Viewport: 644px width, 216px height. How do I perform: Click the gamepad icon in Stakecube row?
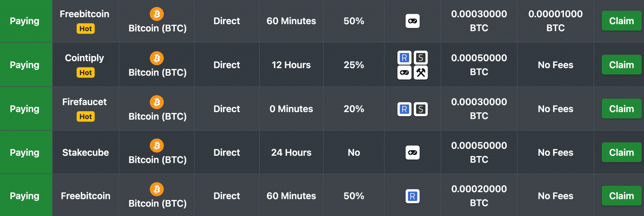point(412,153)
